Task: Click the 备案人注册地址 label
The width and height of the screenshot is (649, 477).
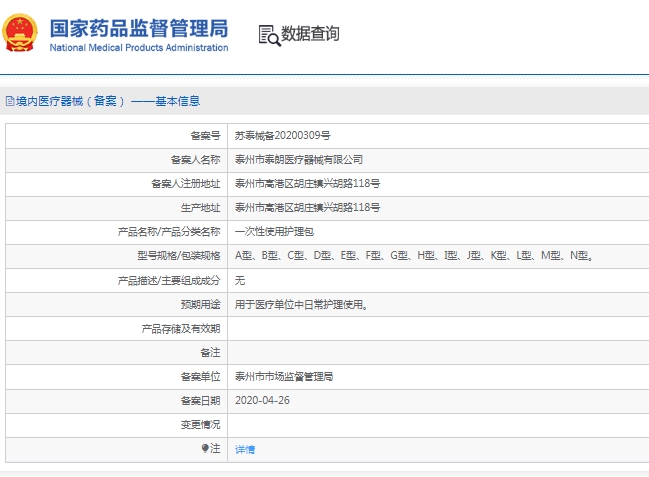Action: 185,183
